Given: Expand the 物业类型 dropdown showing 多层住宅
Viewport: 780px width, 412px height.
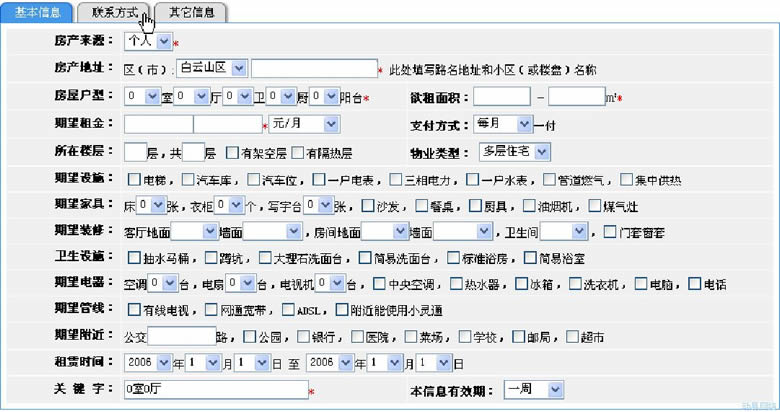Looking at the screenshot, I should point(514,151).
